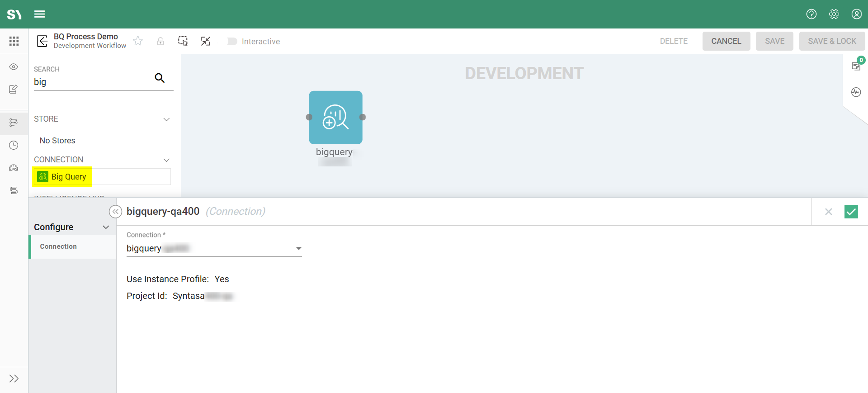Click the fit-to-screen collapse icon

pos(206,41)
